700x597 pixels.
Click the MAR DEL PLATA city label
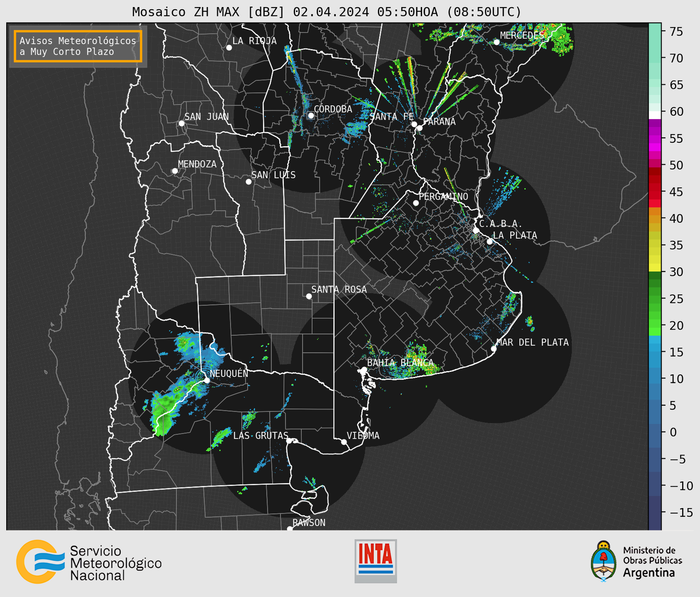click(x=532, y=343)
